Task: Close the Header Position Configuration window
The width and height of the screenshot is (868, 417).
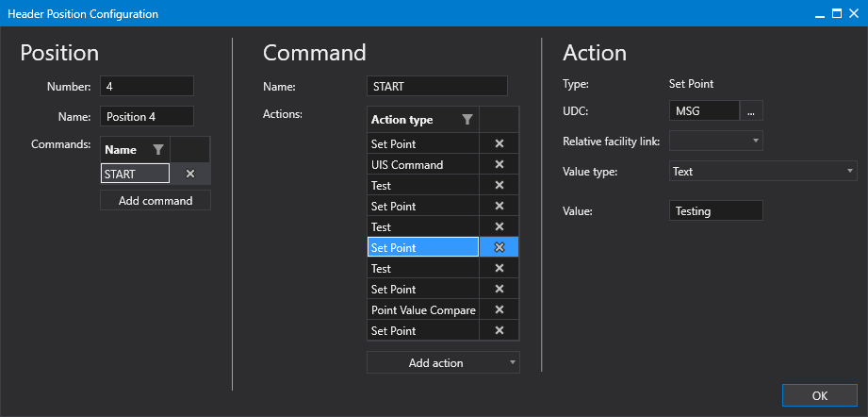Action: 853,13
